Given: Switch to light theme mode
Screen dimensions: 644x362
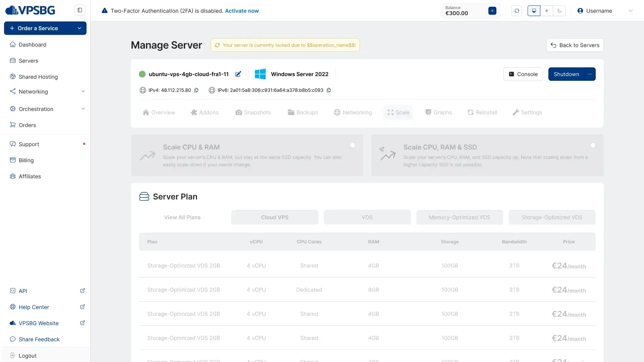Looking at the screenshot, I should click(547, 11).
